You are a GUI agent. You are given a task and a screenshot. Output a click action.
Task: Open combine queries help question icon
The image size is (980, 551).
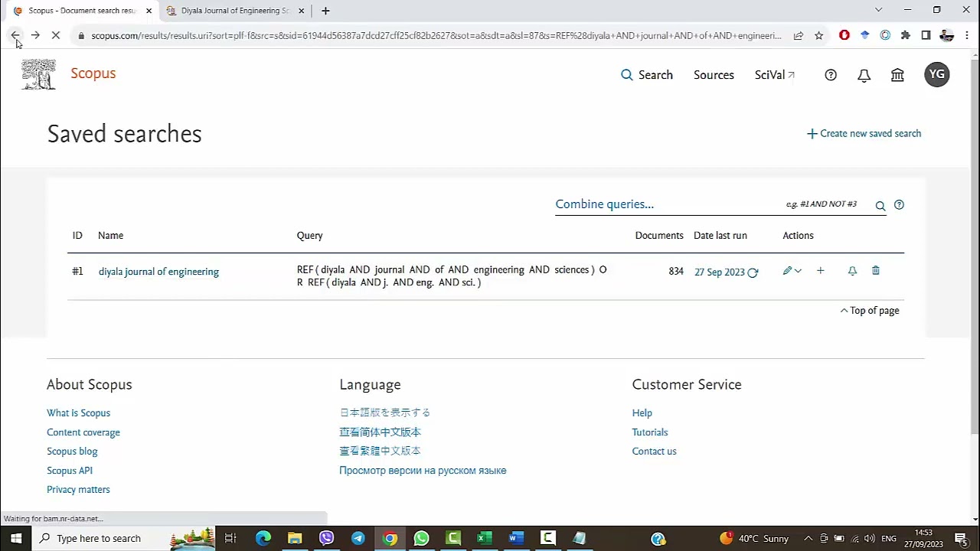click(899, 205)
